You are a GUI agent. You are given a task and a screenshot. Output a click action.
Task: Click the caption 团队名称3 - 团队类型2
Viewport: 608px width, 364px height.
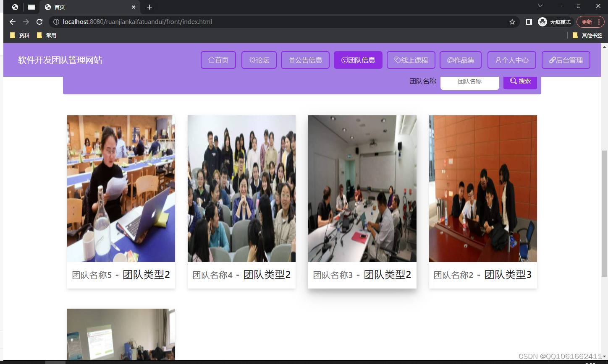click(362, 275)
